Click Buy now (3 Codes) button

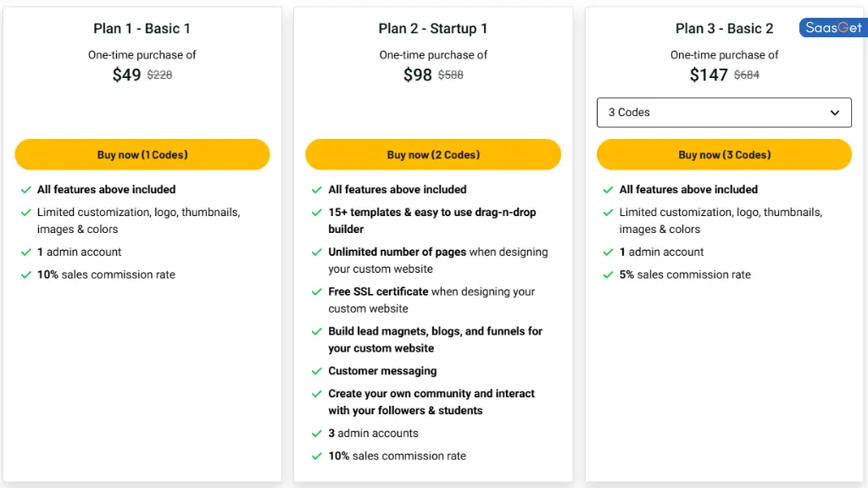point(724,154)
